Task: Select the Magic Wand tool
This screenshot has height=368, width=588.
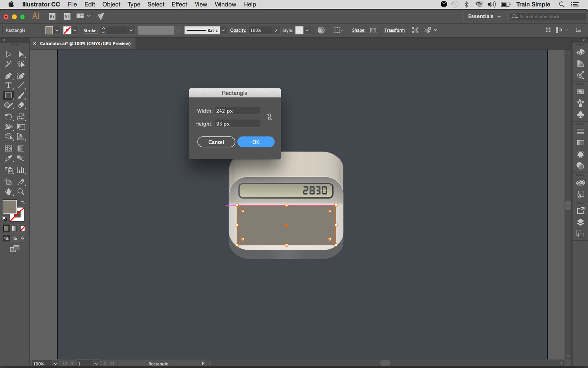Action: coord(8,64)
